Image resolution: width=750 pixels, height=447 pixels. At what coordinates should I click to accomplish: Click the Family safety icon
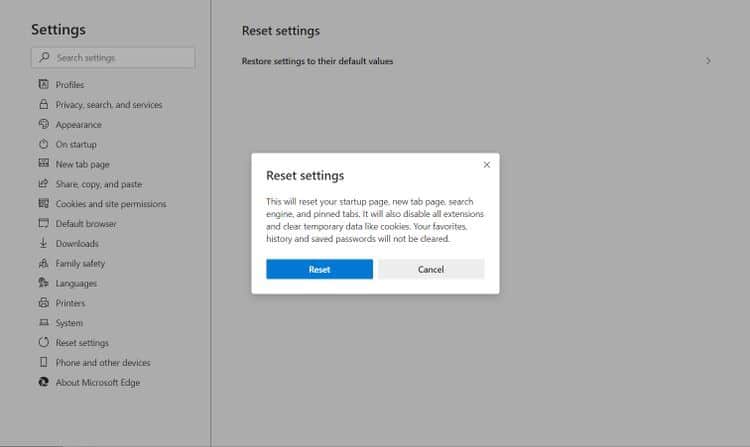point(44,263)
